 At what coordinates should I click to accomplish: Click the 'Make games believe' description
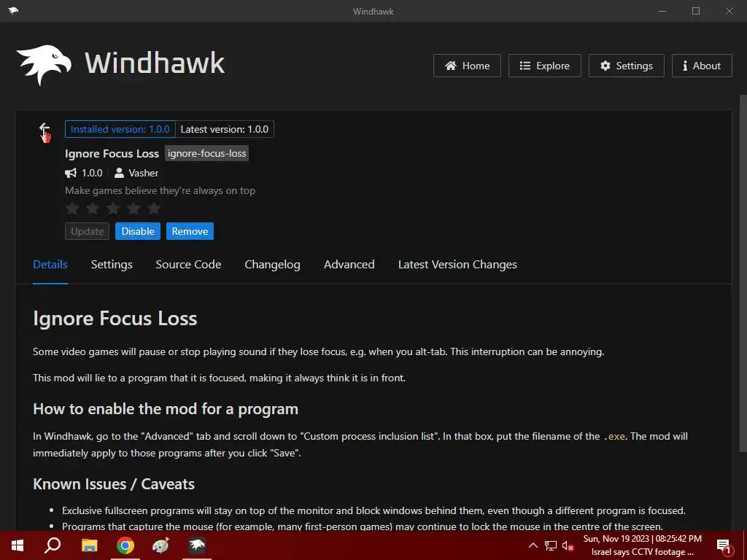point(160,190)
